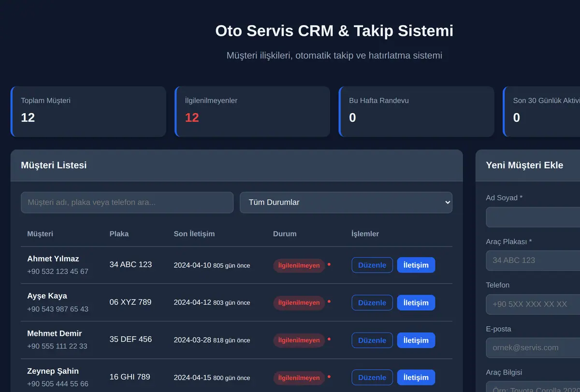Click the Araç Plakası input field
This screenshot has width=580, height=392.
[533, 260]
